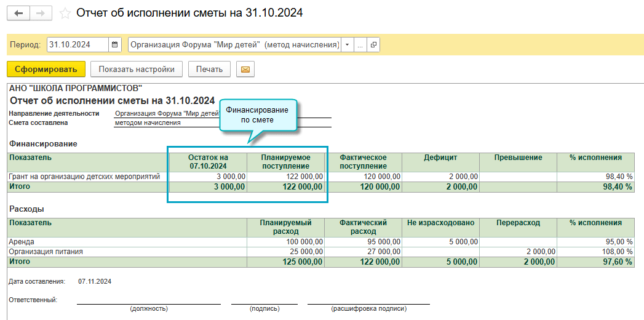Viewport: 644px width, 320px height.
Task: Open the selected activity direction with the open icon
Action: (373, 45)
